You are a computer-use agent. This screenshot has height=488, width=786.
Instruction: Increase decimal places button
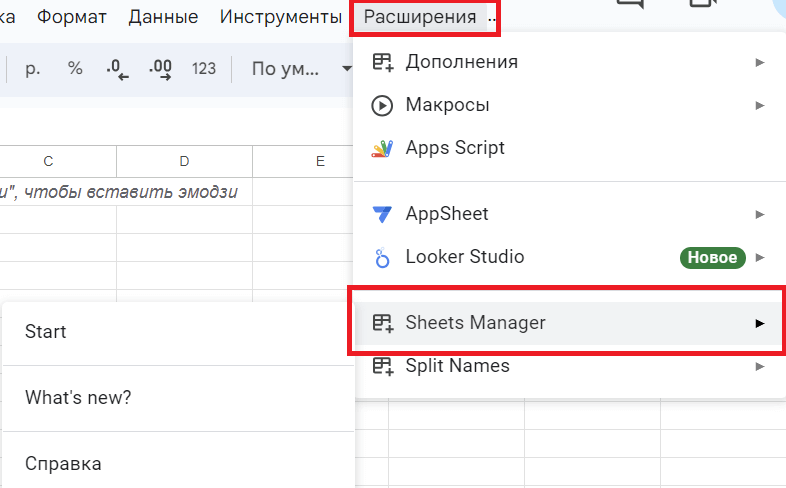[160, 68]
